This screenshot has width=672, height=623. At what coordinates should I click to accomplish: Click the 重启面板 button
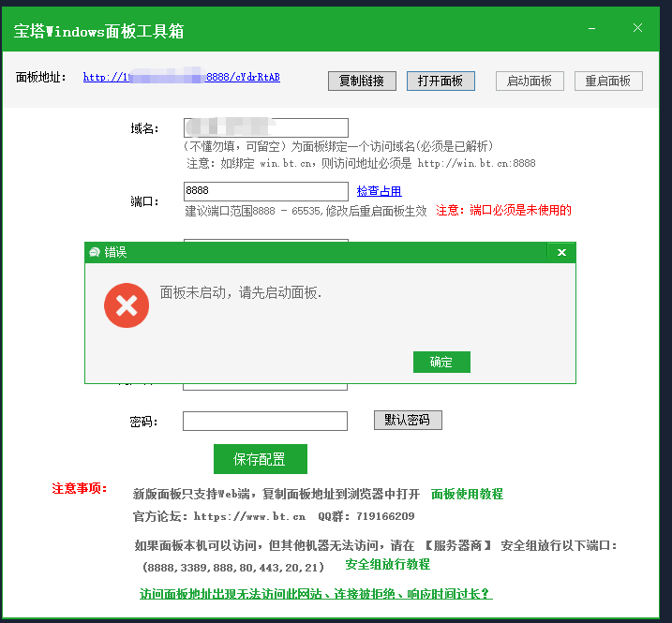coord(608,81)
